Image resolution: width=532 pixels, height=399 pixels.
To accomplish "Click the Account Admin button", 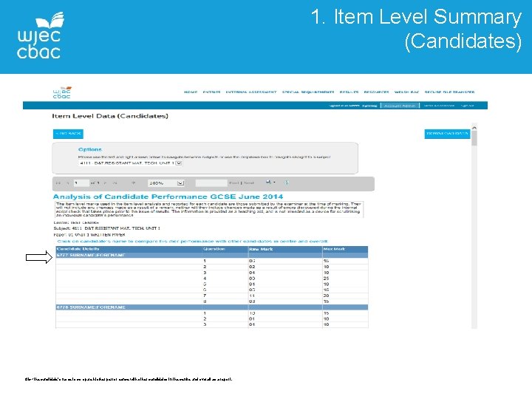I will (x=400, y=106).
